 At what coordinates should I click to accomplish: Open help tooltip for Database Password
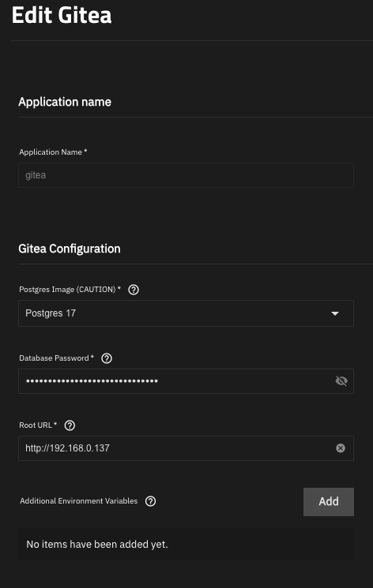pos(107,358)
